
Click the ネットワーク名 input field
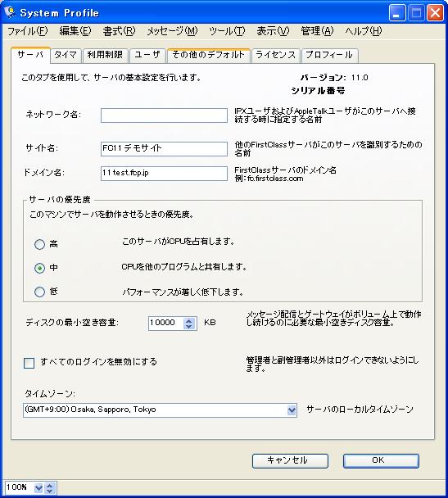164,115
